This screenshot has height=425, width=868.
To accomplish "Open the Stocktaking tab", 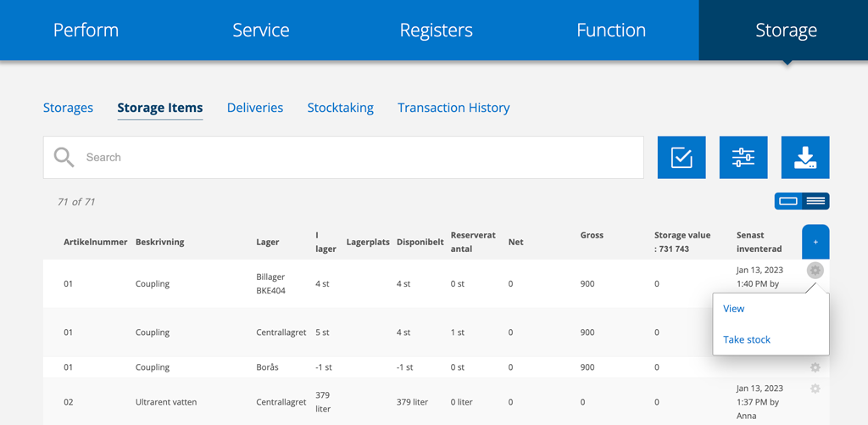I will [341, 108].
